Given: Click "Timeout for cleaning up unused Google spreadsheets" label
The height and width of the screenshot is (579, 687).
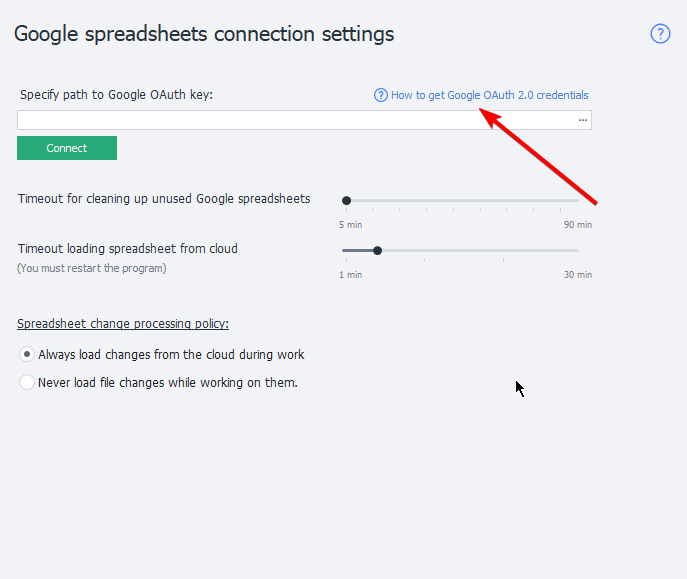Looking at the screenshot, I should coord(164,199).
